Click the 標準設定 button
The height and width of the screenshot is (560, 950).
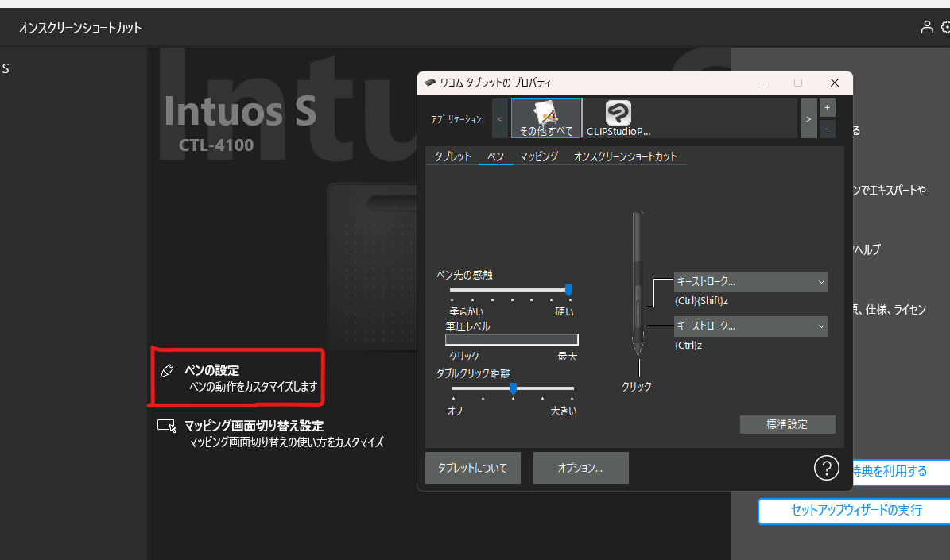click(788, 424)
